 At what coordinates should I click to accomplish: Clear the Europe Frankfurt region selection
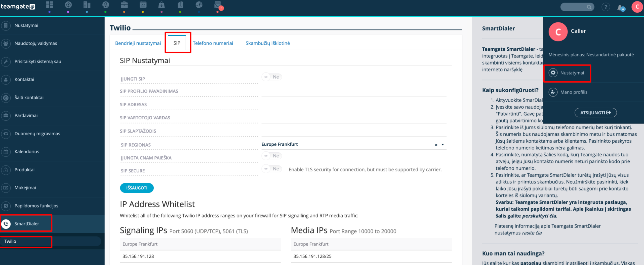coord(436,145)
